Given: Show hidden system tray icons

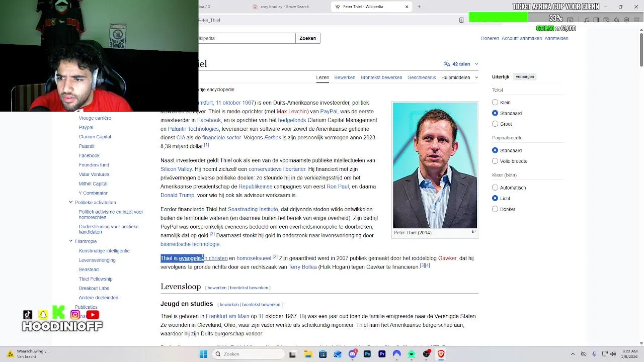Looking at the screenshot, I should (x=573, y=354).
